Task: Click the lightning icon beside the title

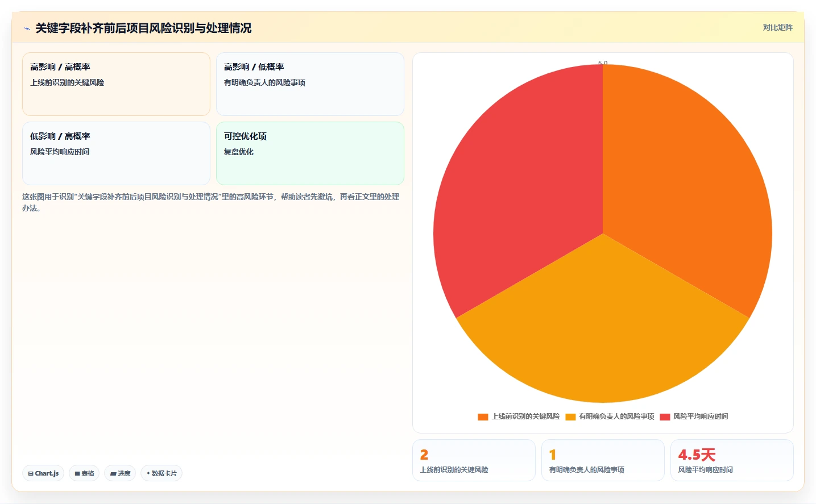Action: coord(27,28)
